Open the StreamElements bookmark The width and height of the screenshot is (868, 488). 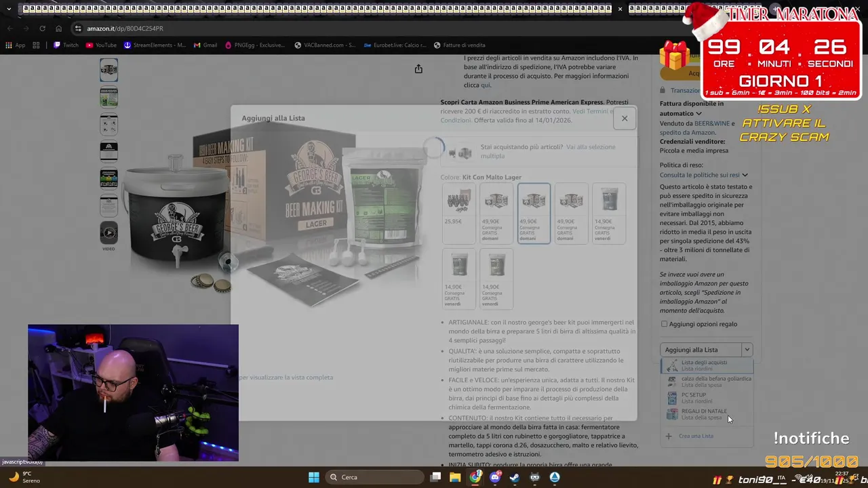[155, 45]
